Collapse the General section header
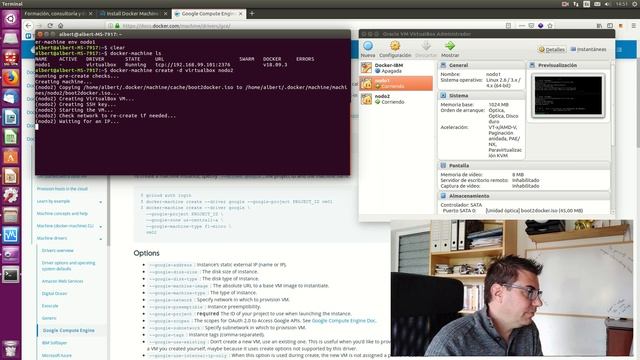 (481, 65)
